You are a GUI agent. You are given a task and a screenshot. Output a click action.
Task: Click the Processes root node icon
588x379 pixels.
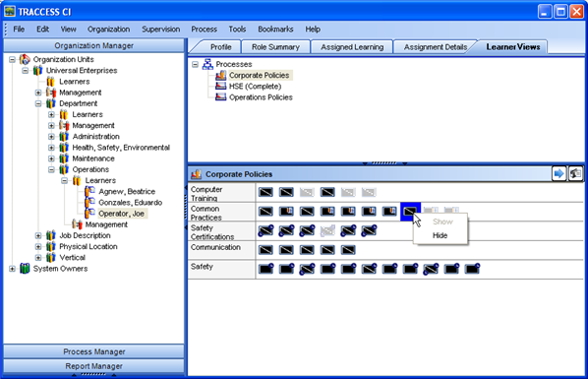207,64
